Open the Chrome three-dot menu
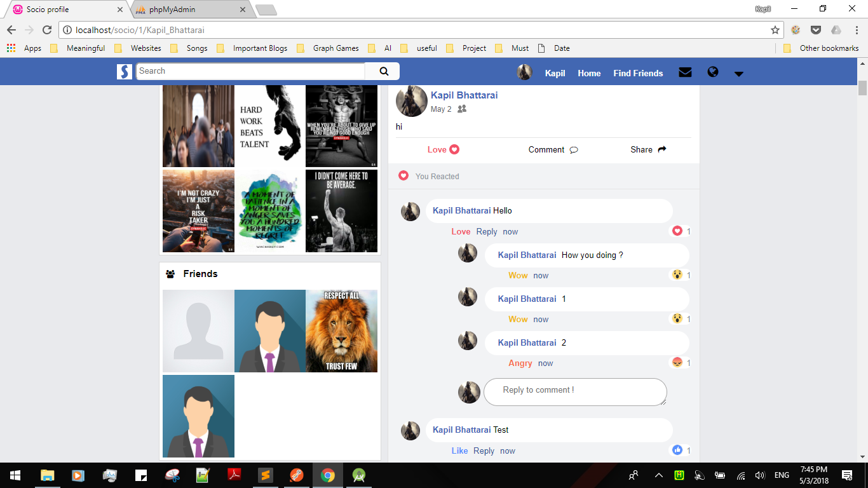This screenshot has width=868, height=488. pyautogui.click(x=856, y=30)
